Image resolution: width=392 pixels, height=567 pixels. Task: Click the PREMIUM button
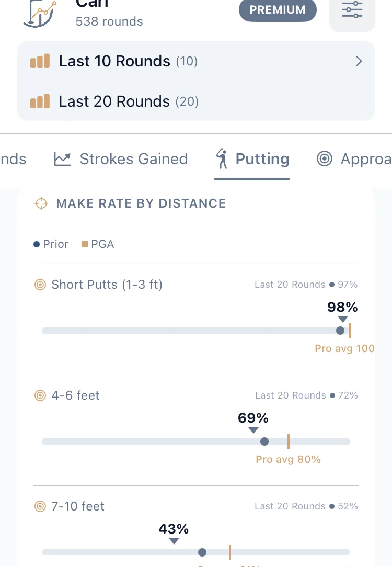[x=278, y=9]
